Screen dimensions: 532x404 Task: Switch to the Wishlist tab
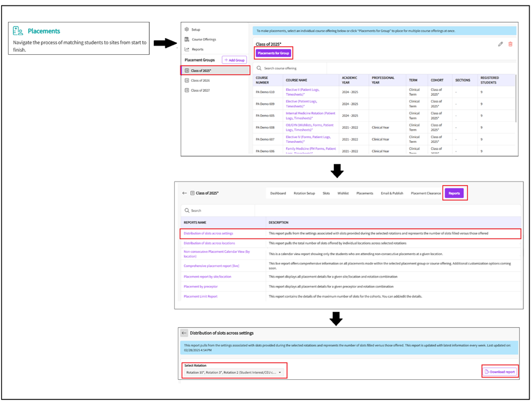tap(343, 193)
